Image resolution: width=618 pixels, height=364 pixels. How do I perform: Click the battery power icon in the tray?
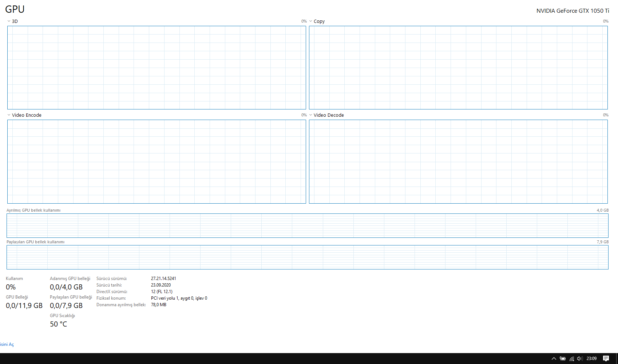click(x=563, y=359)
